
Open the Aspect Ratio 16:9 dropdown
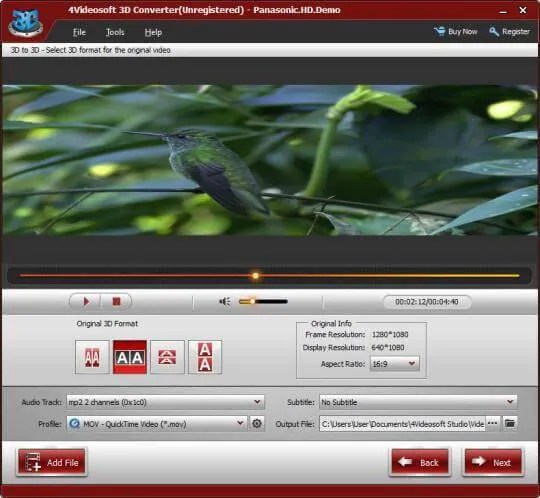[395, 364]
